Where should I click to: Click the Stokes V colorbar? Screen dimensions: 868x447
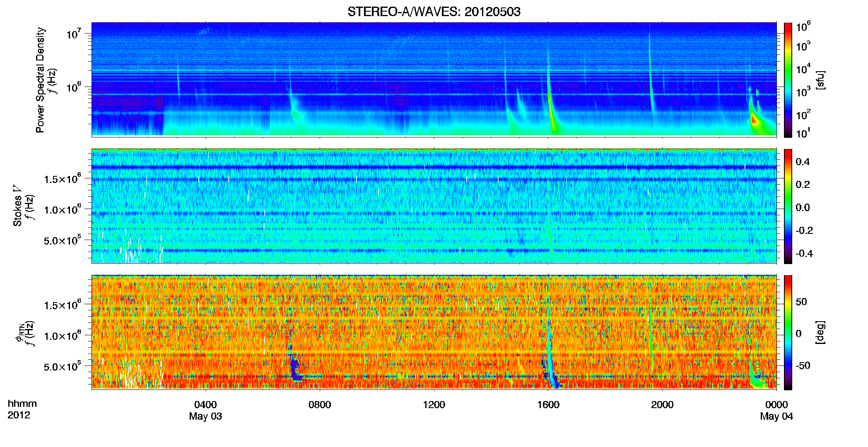point(788,206)
